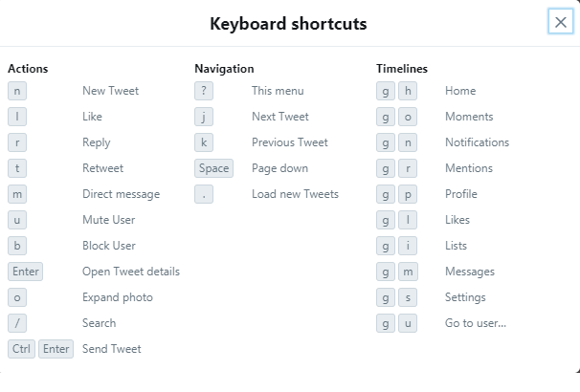
Task: Click the 'n' key icon for New Tweet
Action: pos(17,91)
